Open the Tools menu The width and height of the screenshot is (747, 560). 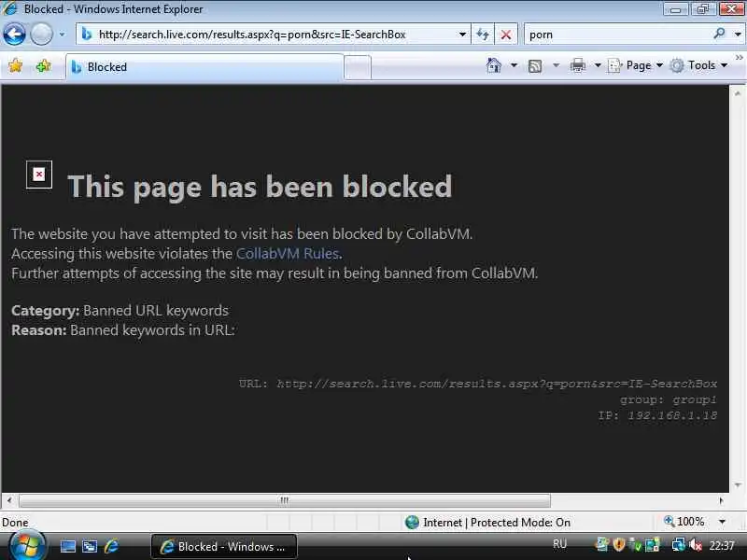pyautogui.click(x=698, y=65)
